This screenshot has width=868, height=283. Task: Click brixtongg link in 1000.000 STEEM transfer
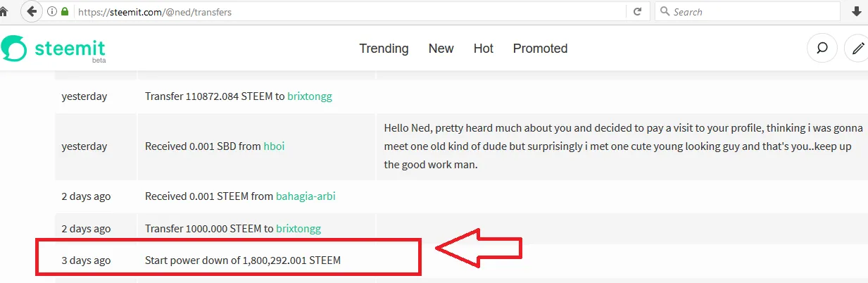[298, 229]
